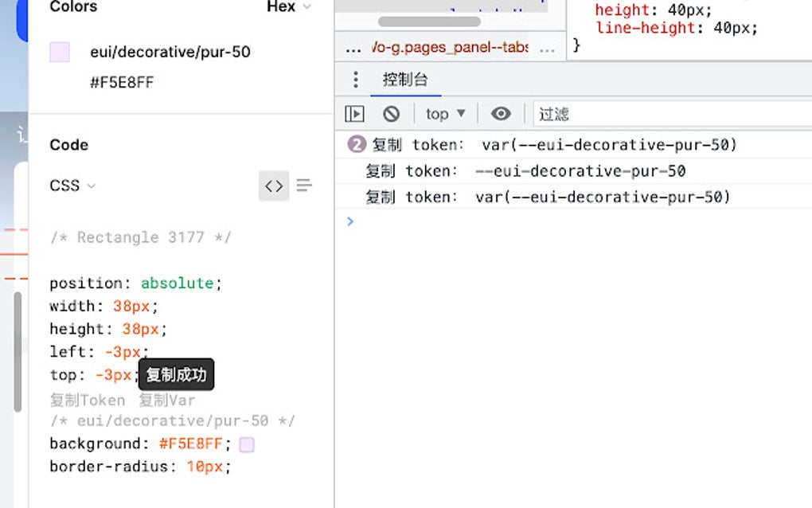Click the console prompt arrow to type

tap(350, 221)
